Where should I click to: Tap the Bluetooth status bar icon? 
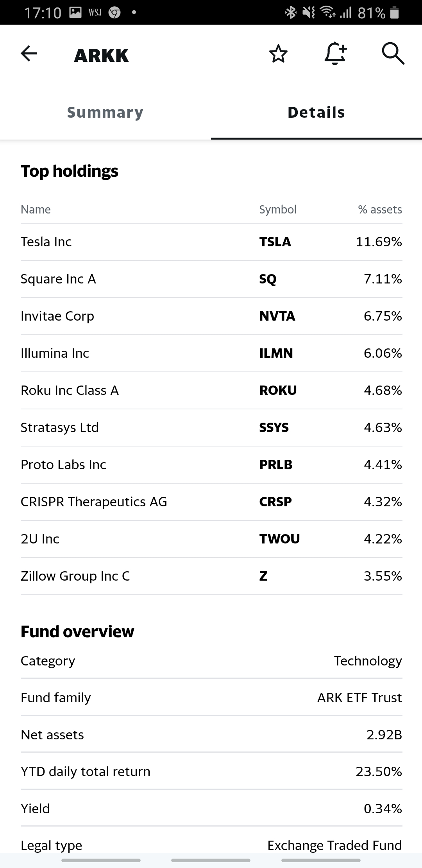291,13
